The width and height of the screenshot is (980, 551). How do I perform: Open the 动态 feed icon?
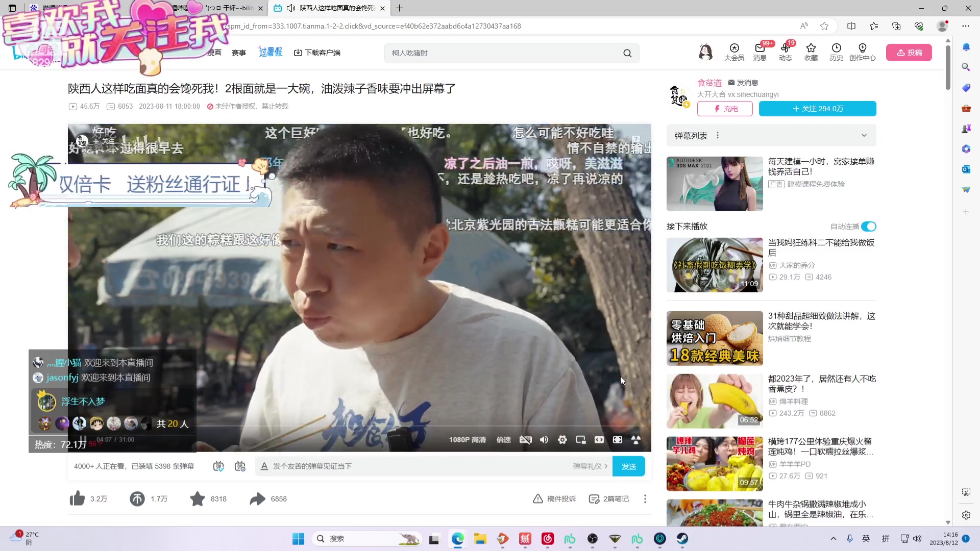[785, 52]
